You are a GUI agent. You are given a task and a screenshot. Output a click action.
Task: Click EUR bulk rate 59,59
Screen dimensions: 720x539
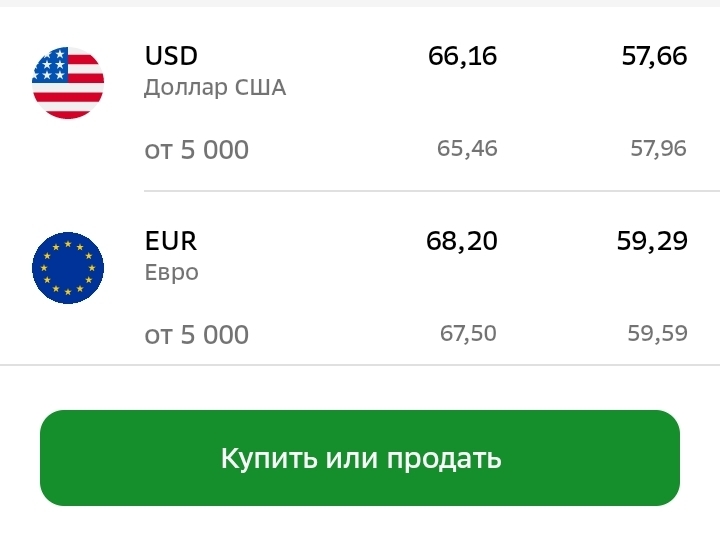click(x=658, y=333)
